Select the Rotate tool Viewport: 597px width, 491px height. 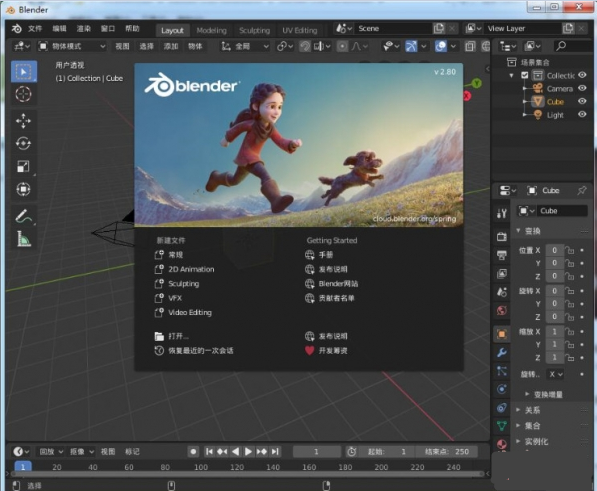24,143
